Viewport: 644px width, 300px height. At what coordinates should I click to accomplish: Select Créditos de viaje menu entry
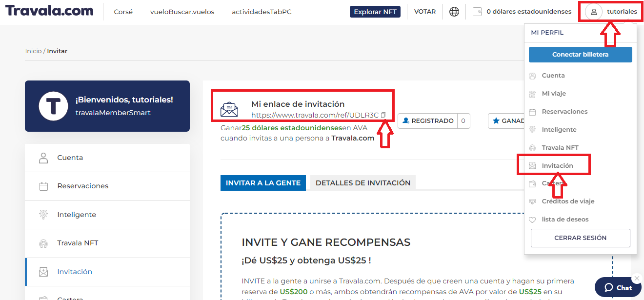568,201
